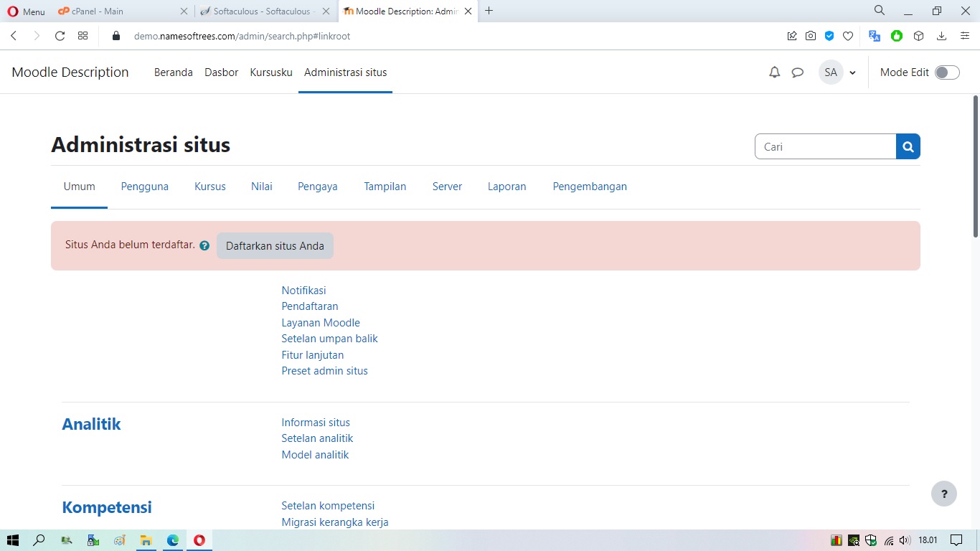Open the Opera speed dial grid icon
Screen dimensions: 980x551
(83, 36)
